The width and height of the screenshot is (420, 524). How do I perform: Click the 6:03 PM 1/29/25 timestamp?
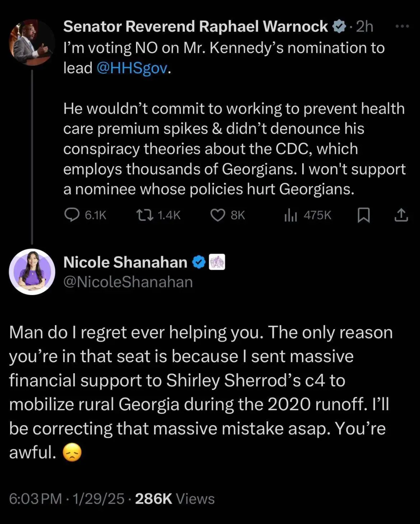tap(66, 499)
